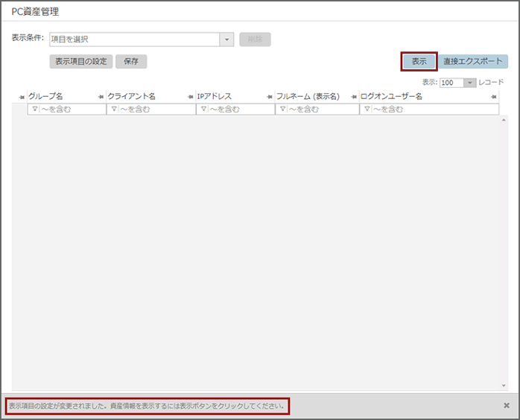
Task: Focus the IPアドレス filter text field
Action: (241, 109)
